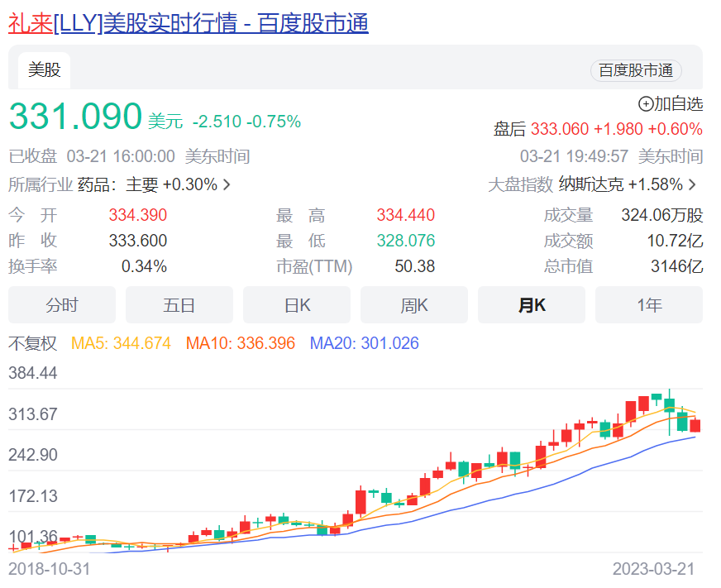This screenshot has width=721, height=588.
Task: Switch to the 五日 chart tab
Action: click(x=179, y=305)
